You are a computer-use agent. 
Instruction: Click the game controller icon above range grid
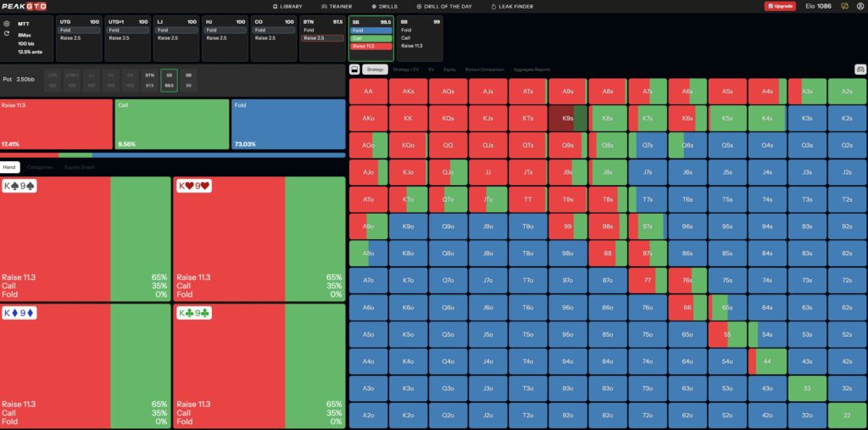(860, 69)
